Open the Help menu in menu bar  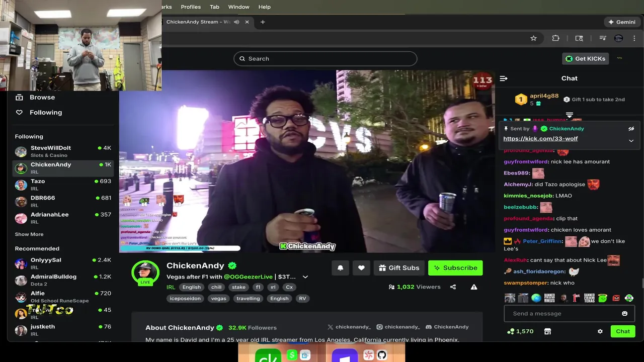264,7
